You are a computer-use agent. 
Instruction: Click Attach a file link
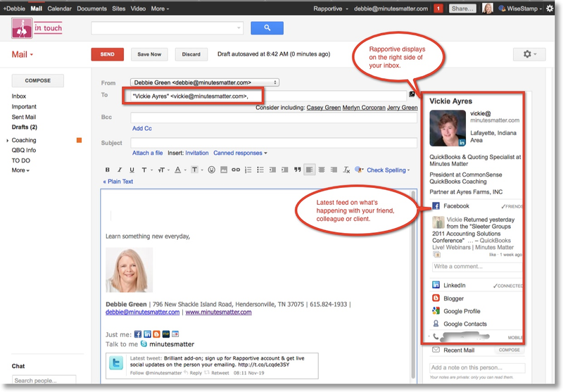pos(147,153)
